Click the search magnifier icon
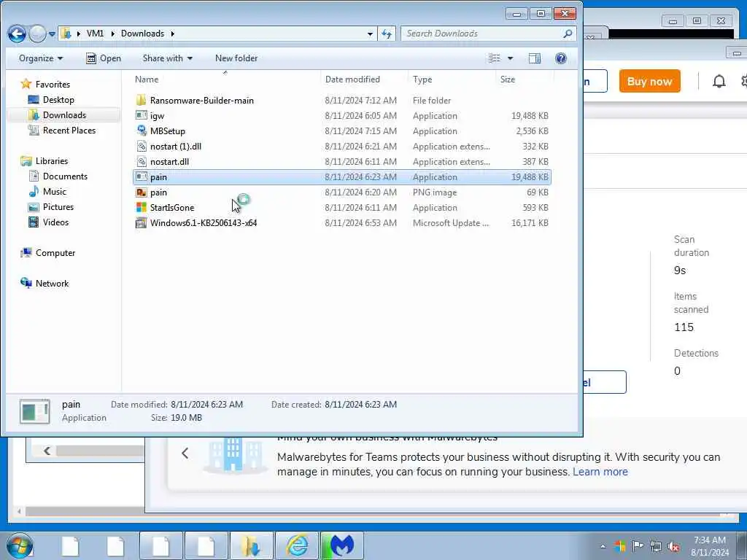The height and width of the screenshot is (560, 747). [568, 34]
